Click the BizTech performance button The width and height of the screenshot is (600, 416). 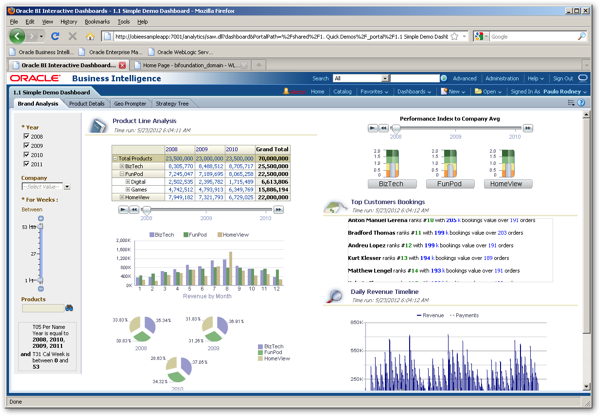(x=392, y=184)
